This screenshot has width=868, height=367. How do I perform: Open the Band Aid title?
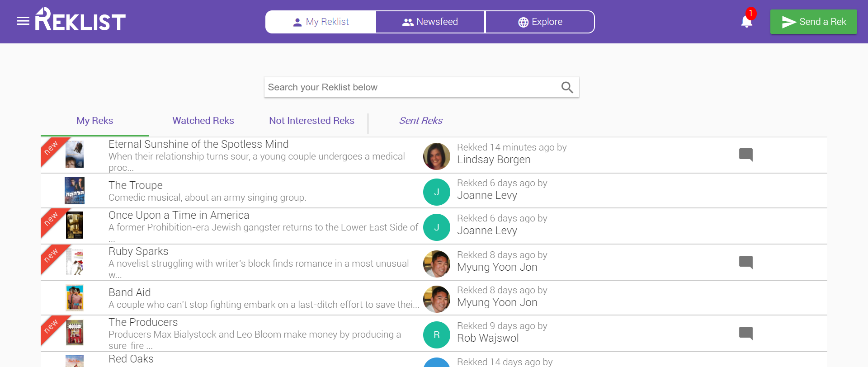tap(130, 292)
